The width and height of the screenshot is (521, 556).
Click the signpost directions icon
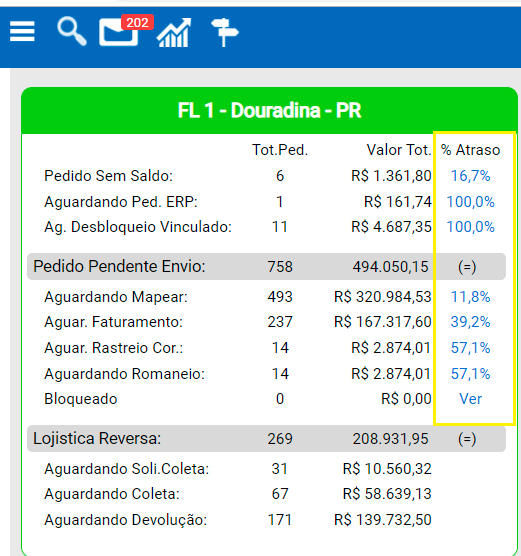point(225,33)
